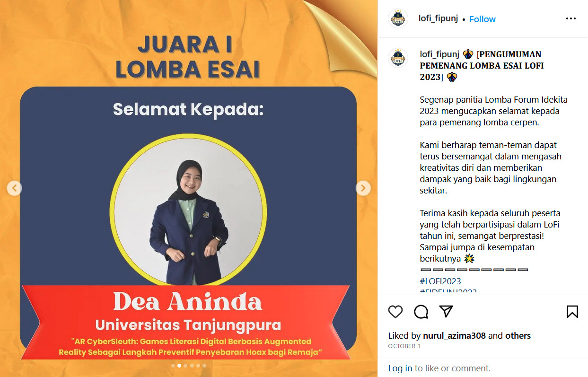
Task: Open the lofi_fipunj username in the header
Action: [x=439, y=19]
